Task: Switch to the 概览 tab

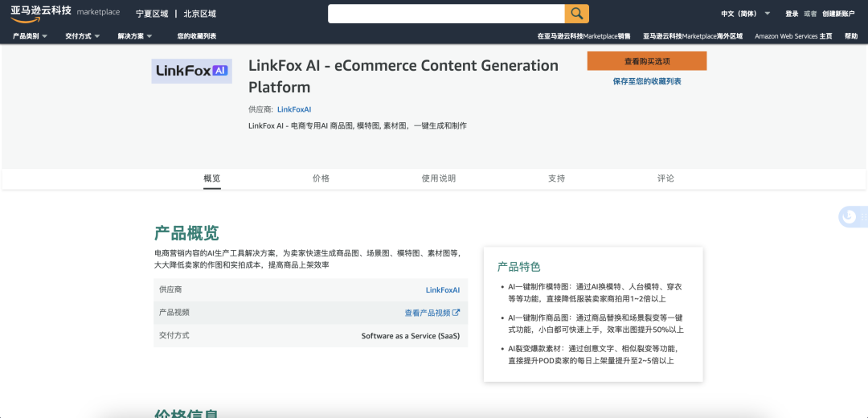Action: click(x=212, y=178)
